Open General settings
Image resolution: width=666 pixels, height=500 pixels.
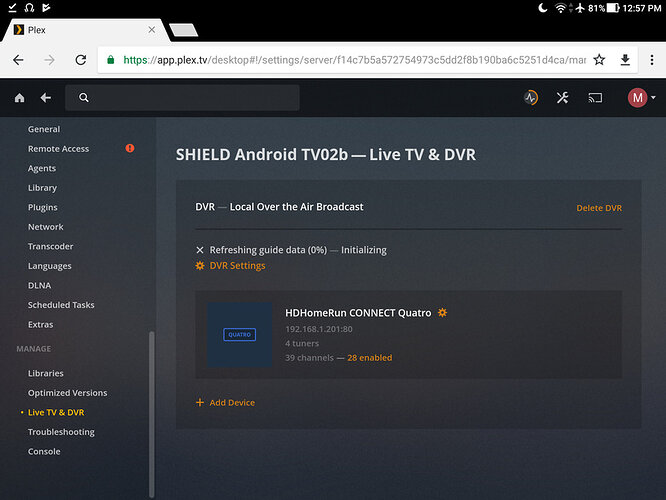pyautogui.click(x=44, y=129)
